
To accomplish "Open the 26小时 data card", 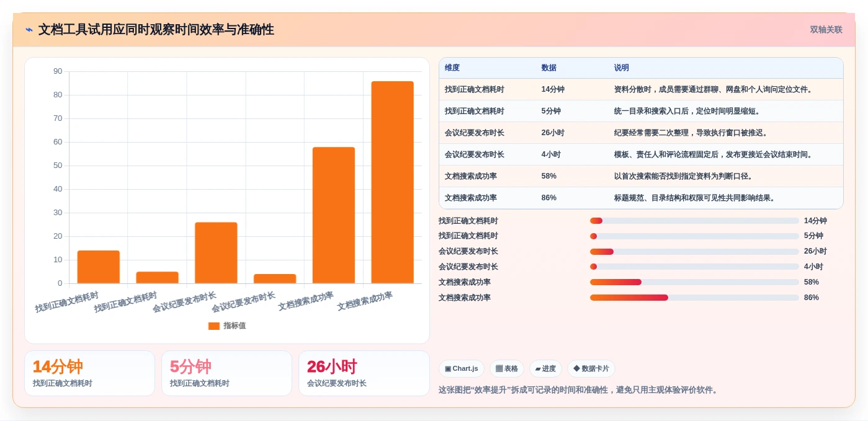I will coord(364,373).
